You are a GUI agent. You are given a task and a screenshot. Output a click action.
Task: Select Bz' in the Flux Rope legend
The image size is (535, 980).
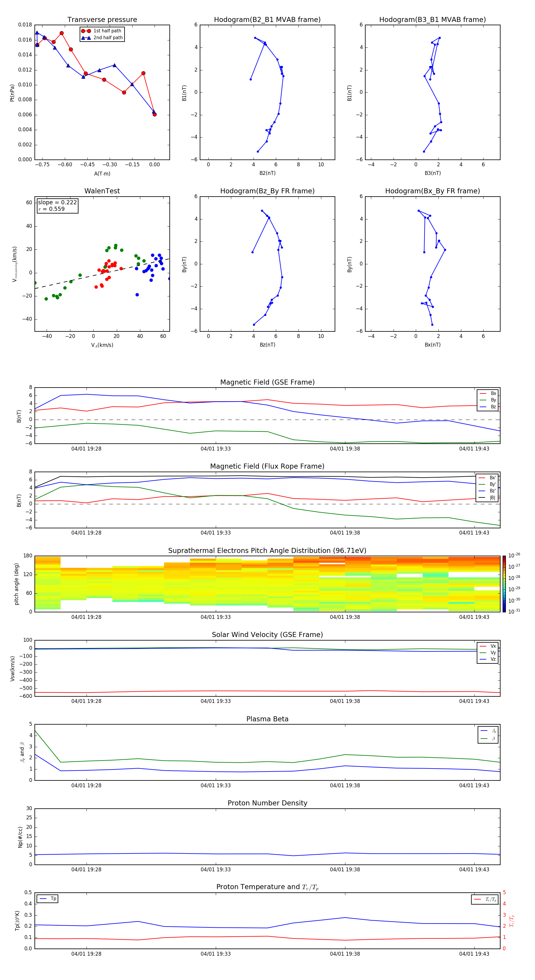487,491
